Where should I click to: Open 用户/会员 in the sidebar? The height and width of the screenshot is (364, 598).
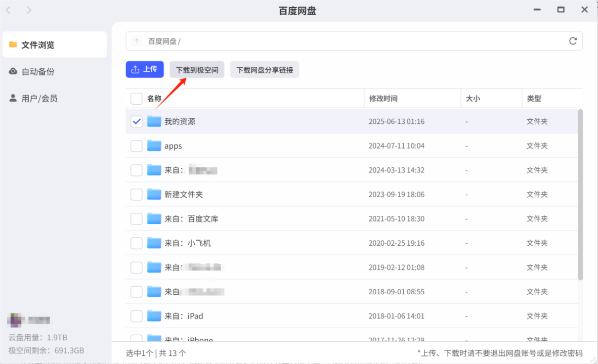[x=55, y=99]
